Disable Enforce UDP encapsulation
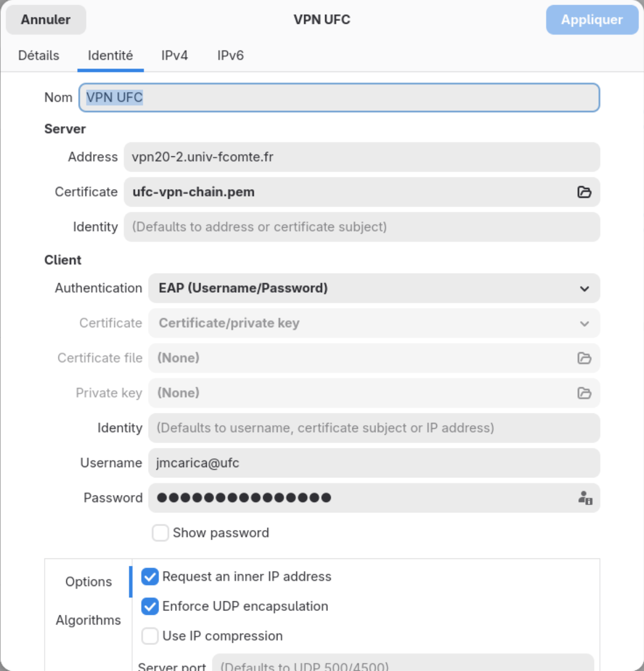The height and width of the screenshot is (671, 644). (150, 606)
